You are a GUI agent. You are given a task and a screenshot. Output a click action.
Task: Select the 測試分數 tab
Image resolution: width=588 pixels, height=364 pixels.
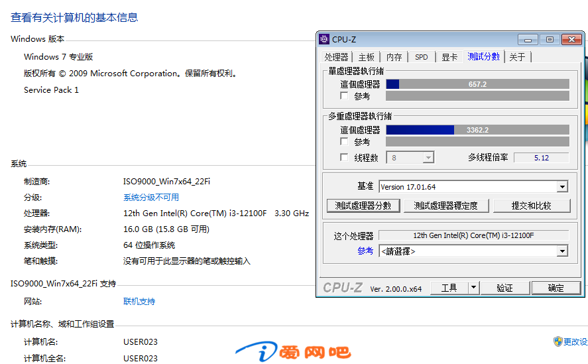[484, 56]
